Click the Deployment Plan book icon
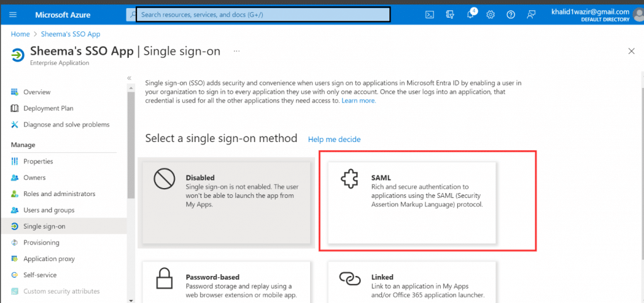 [x=15, y=108]
